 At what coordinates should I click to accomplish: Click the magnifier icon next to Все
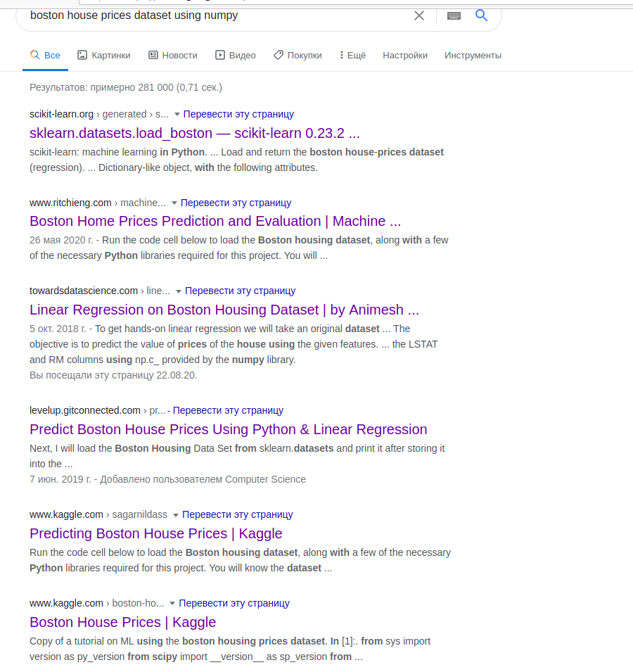pyautogui.click(x=34, y=55)
